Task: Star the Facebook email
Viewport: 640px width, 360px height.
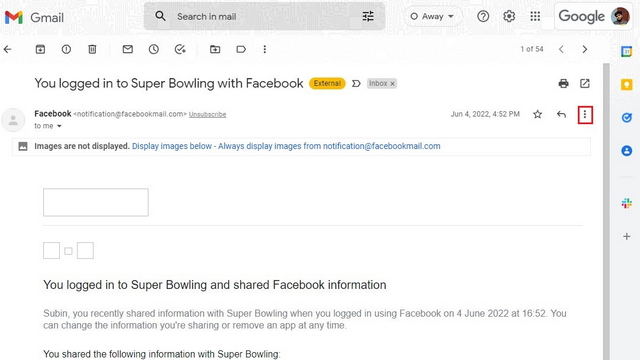Action: click(x=538, y=114)
